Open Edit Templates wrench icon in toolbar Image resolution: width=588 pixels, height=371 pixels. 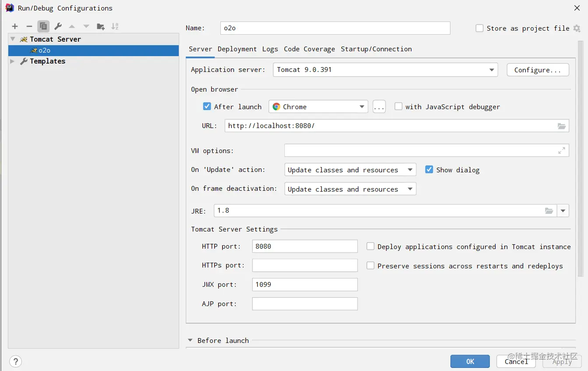pyautogui.click(x=58, y=26)
